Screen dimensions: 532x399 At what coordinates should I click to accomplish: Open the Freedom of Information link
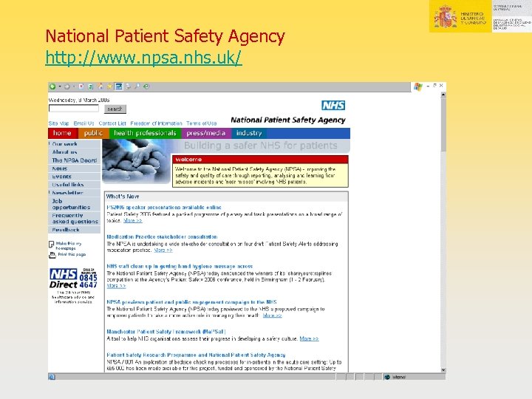(x=157, y=123)
